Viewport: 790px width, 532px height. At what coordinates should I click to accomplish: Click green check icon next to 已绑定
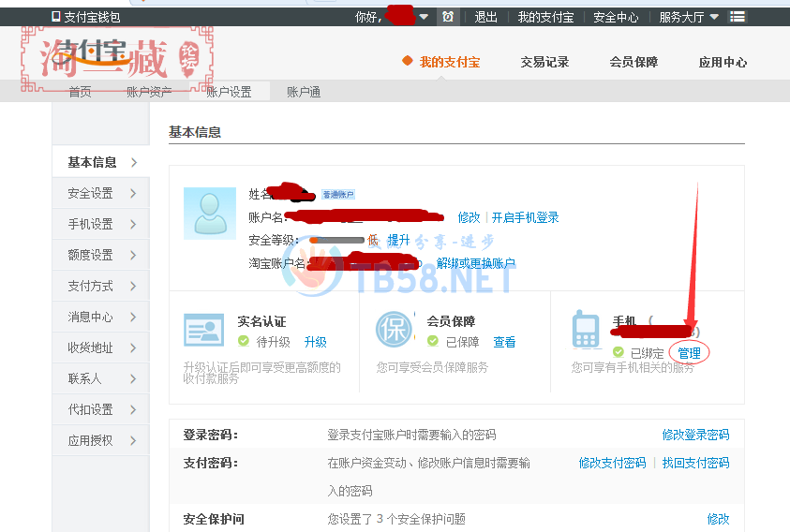click(619, 352)
